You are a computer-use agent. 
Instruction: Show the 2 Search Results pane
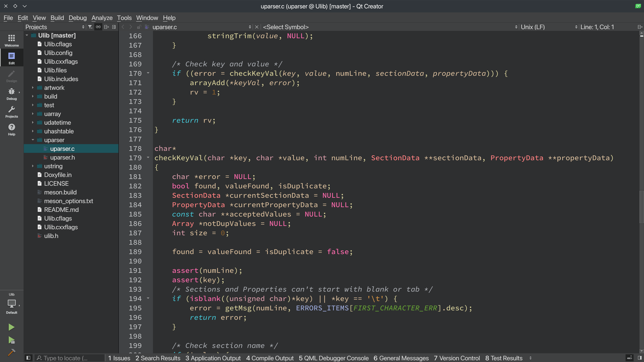[158, 358]
